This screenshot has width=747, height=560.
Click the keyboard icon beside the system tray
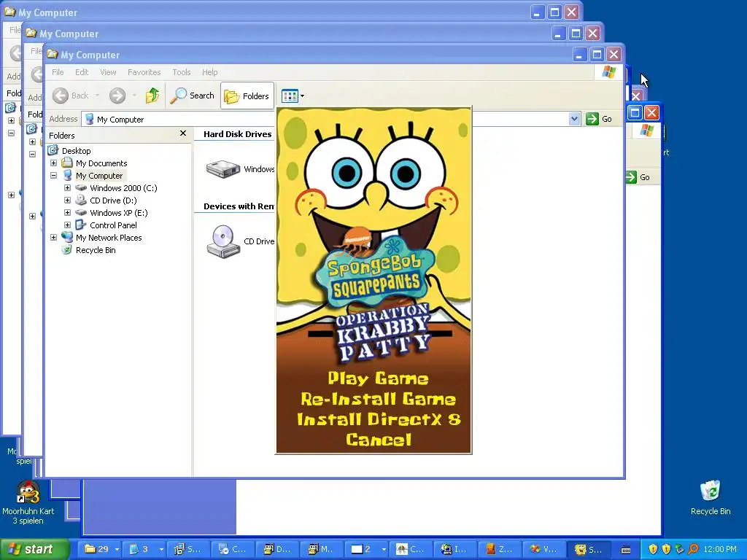[x=626, y=550]
